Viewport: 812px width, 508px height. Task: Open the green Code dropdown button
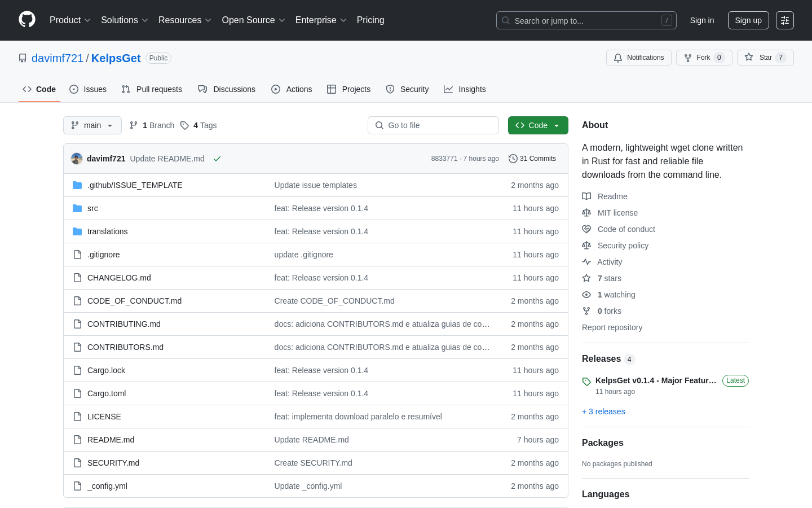pos(538,125)
